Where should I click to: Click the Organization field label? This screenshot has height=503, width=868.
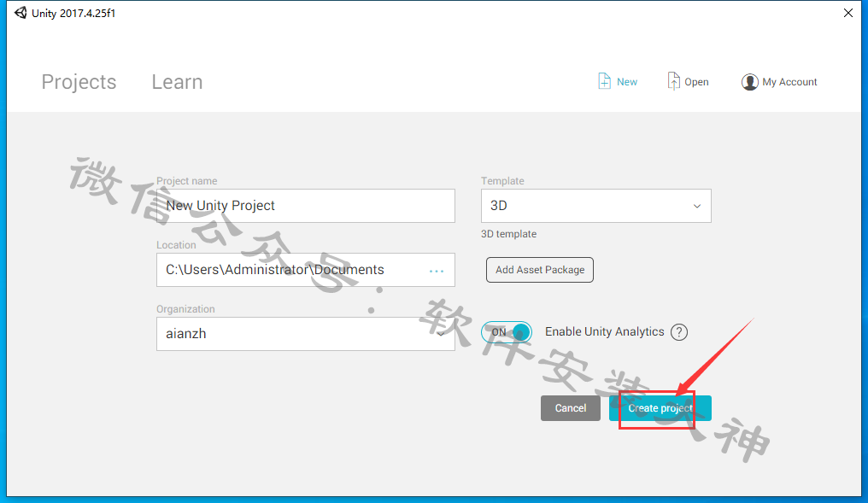click(185, 309)
